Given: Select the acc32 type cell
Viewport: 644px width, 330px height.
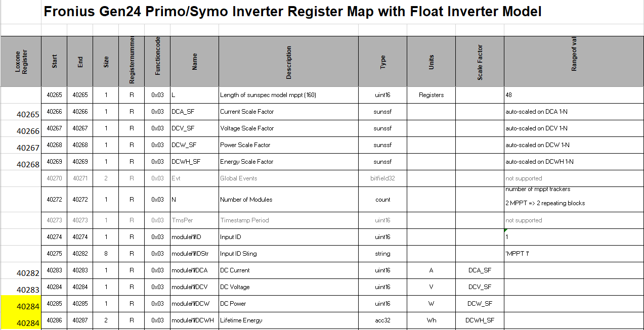Looking at the screenshot, I should [x=382, y=320].
